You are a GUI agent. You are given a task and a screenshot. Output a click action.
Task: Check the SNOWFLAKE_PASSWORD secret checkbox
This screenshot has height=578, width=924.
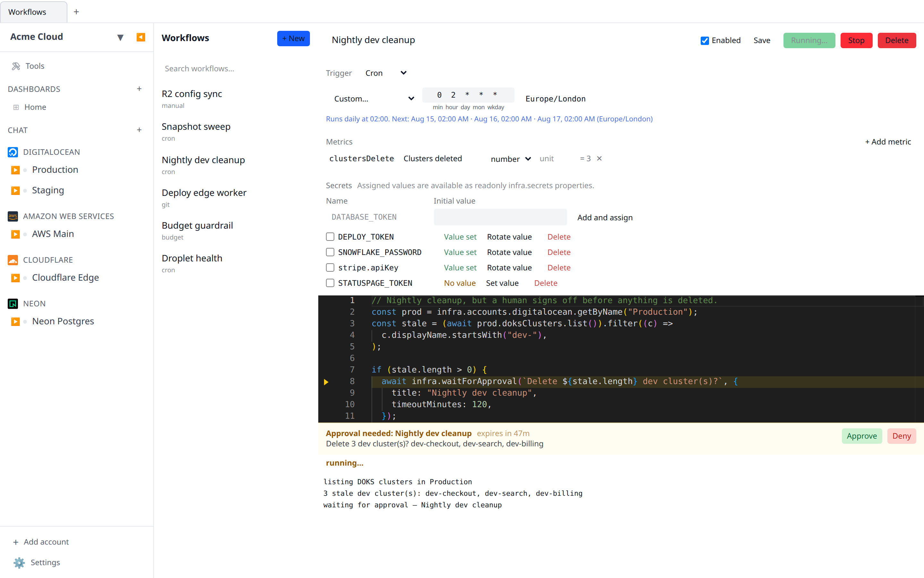pyautogui.click(x=330, y=252)
